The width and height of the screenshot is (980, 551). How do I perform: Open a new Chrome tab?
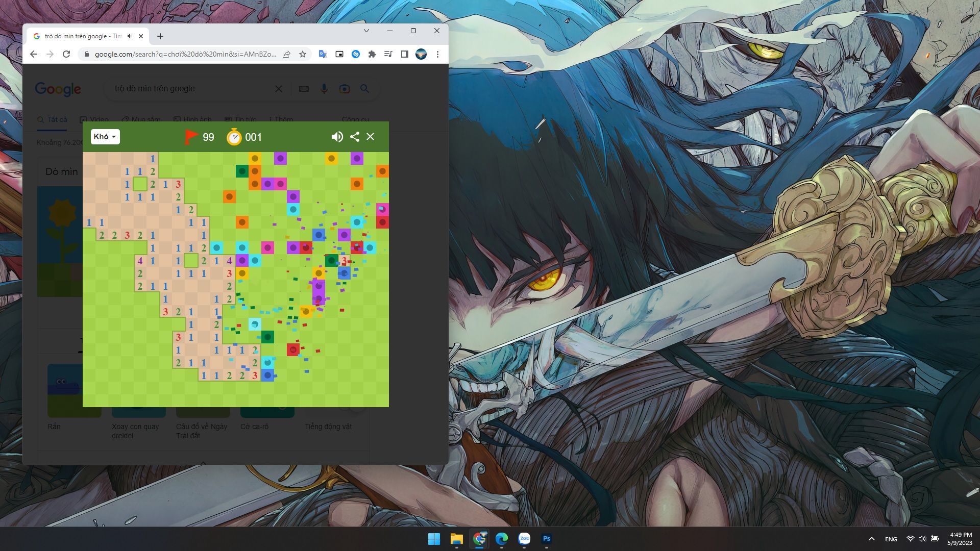click(x=160, y=36)
